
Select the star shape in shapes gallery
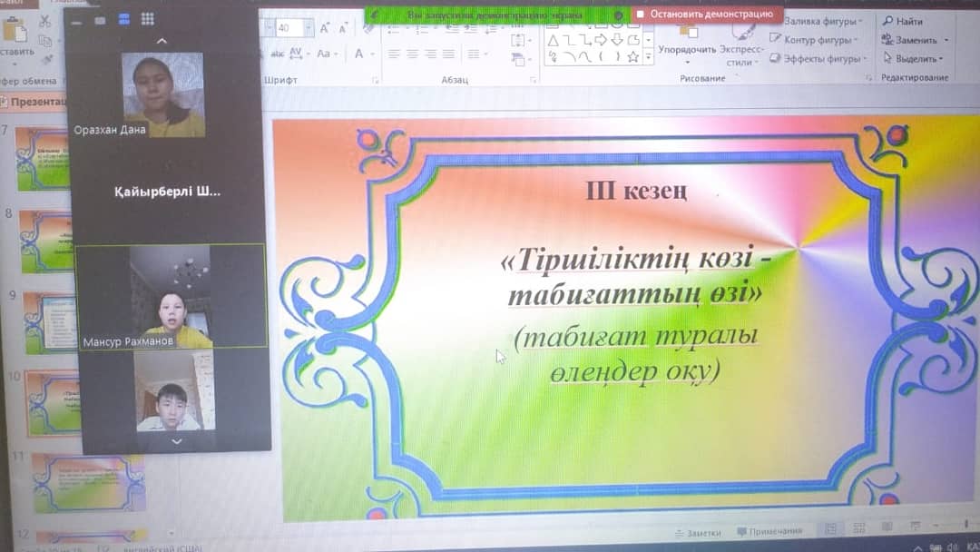(633, 56)
